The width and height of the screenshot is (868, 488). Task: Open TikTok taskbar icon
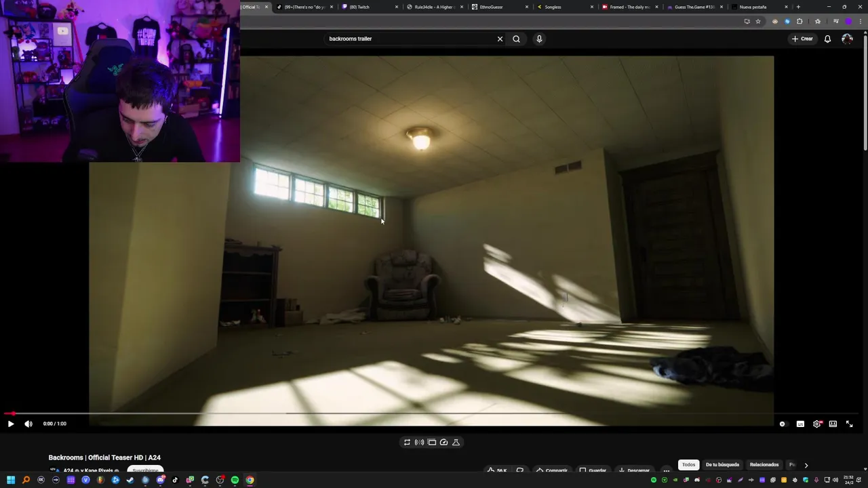[x=175, y=480]
